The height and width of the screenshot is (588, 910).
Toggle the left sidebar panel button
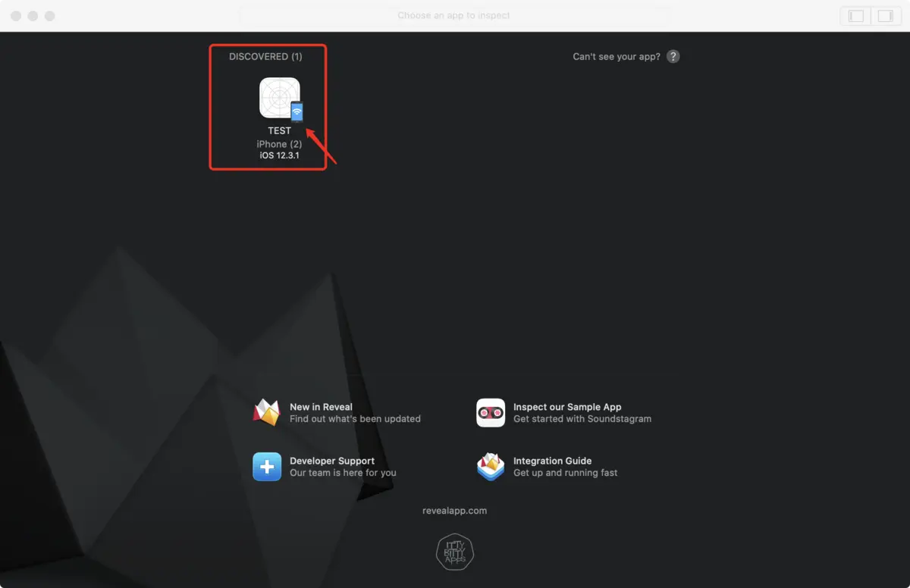pyautogui.click(x=856, y=16)
